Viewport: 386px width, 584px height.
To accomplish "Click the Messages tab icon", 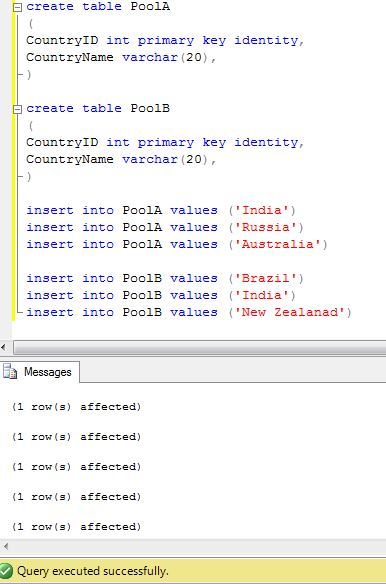I will (x=10, y=372).
